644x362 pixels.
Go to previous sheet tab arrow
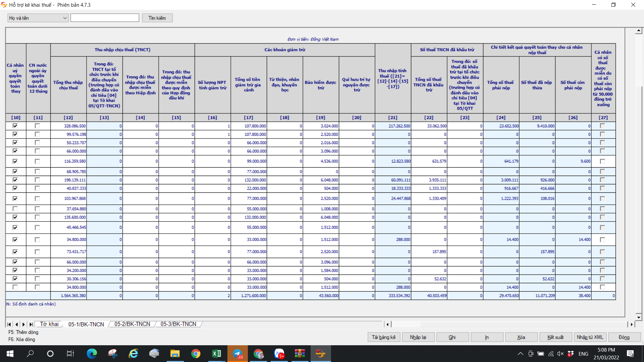point(16,324)
